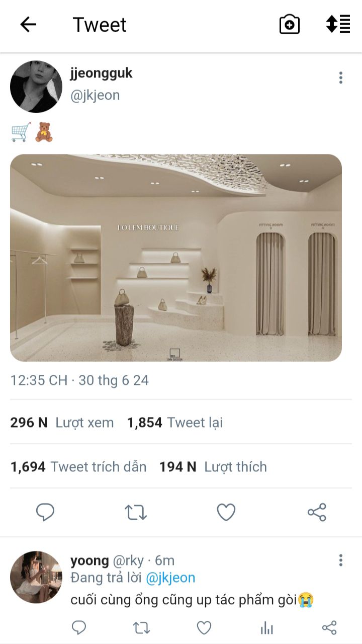
Task: Like yoong's reply heart
Action: (x=204, y=627)
